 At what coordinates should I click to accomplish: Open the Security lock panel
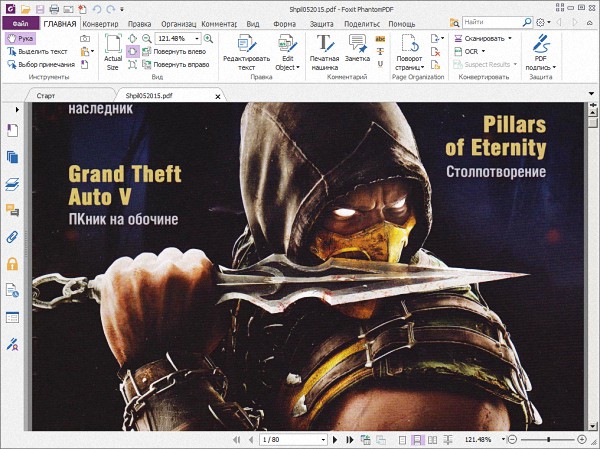click(12, 264)
